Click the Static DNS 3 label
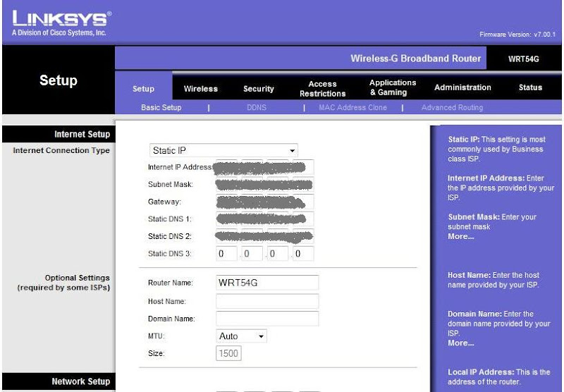564x392 pixels. point(169,254)
